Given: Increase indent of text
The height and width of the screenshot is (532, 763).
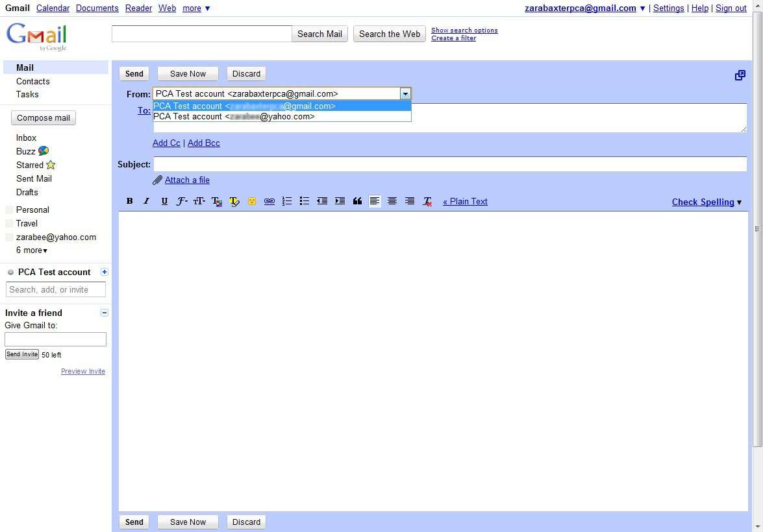Looking at the screenshot, I should pyautogui.click(x=340, y=201).
